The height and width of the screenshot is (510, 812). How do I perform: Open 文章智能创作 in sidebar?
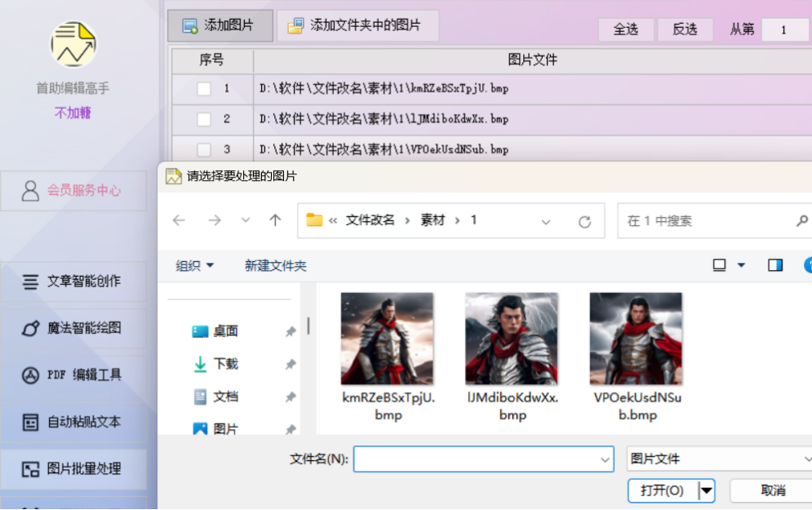pyautogui.click(x=74, y=281)
